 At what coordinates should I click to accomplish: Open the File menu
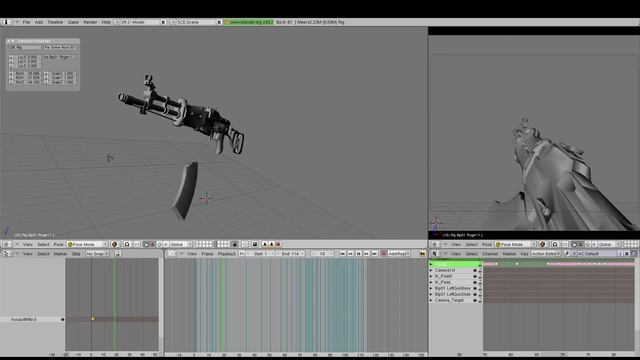click(x=26, y=22)
